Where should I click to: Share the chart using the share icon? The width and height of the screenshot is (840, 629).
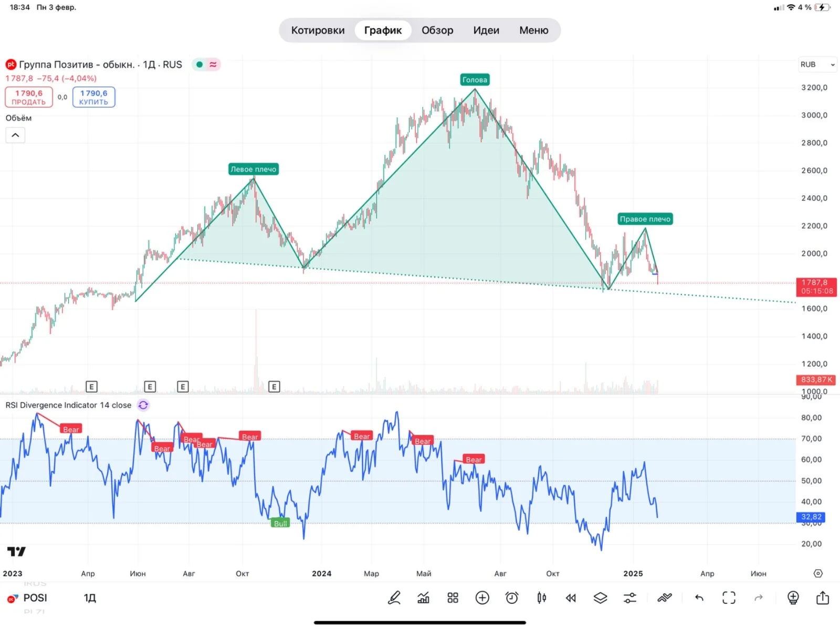coord(823,598)
